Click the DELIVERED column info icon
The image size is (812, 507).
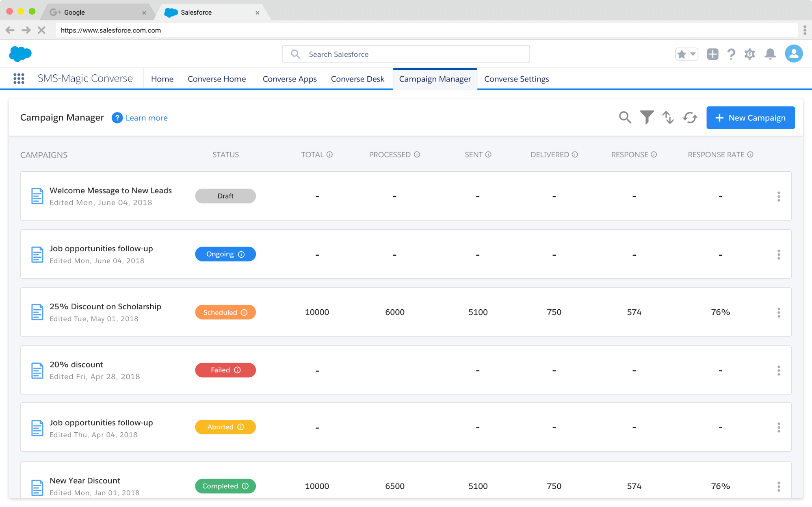pos(575,155)
